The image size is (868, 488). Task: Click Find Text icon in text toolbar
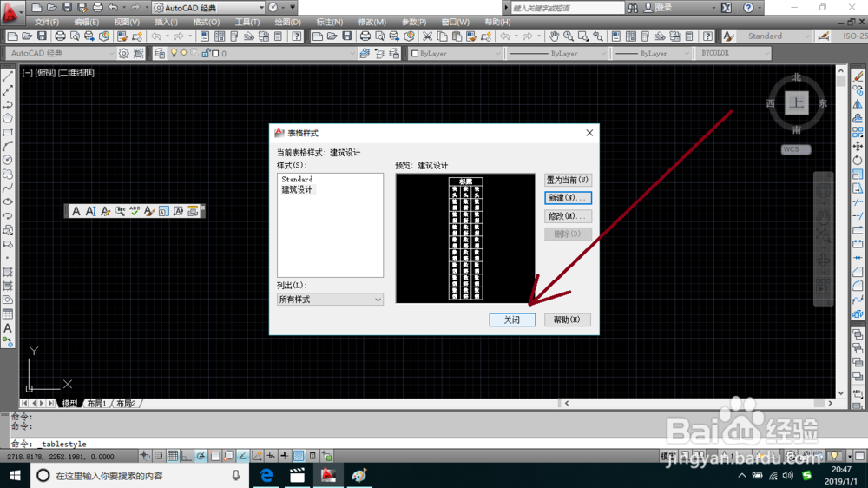pyautogui.click(x=120, y=211)
